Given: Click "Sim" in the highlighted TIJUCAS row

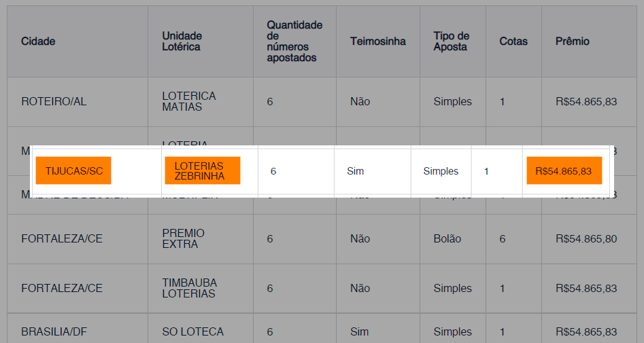Looking at the screenshot, I should tap(355, 171).
